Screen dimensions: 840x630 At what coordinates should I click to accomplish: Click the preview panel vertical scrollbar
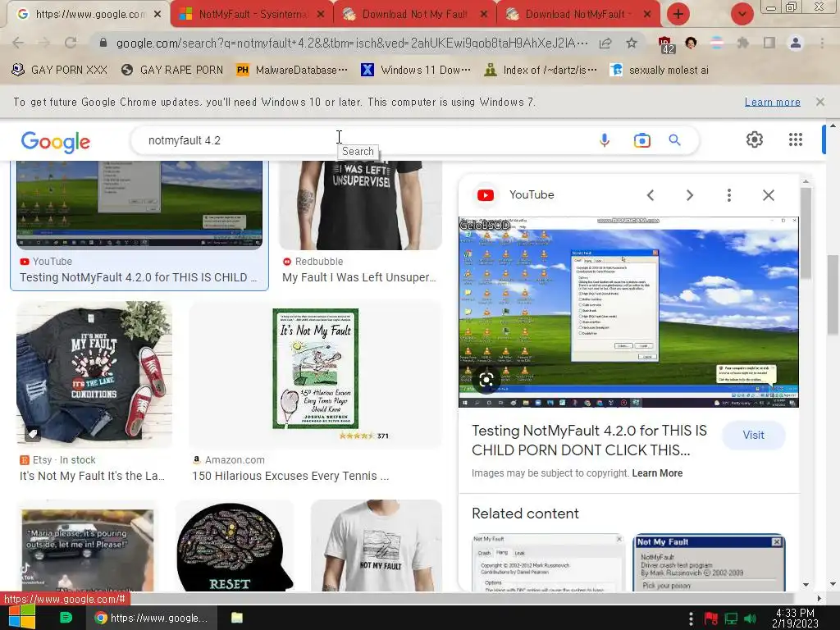806,233
